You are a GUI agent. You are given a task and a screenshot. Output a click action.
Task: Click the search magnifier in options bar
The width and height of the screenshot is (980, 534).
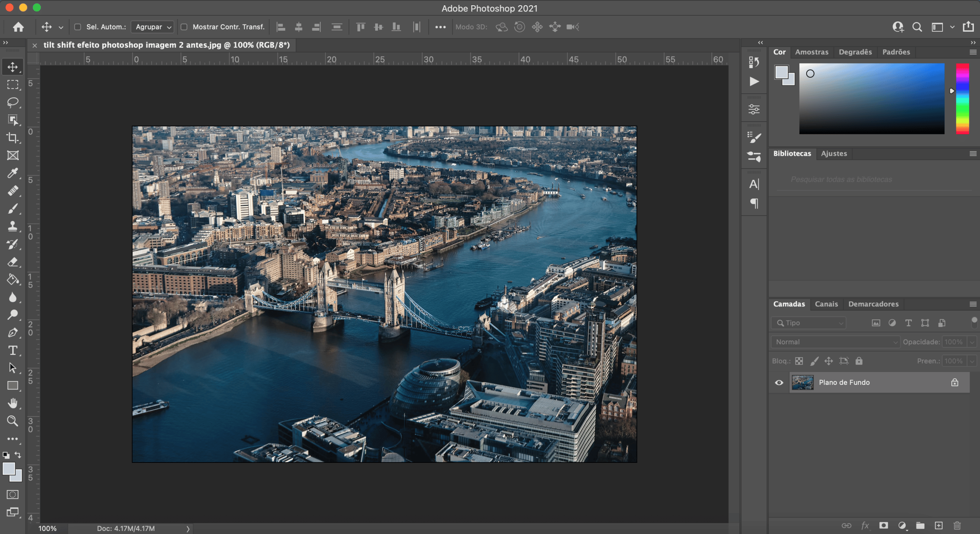tap(917, 27)
